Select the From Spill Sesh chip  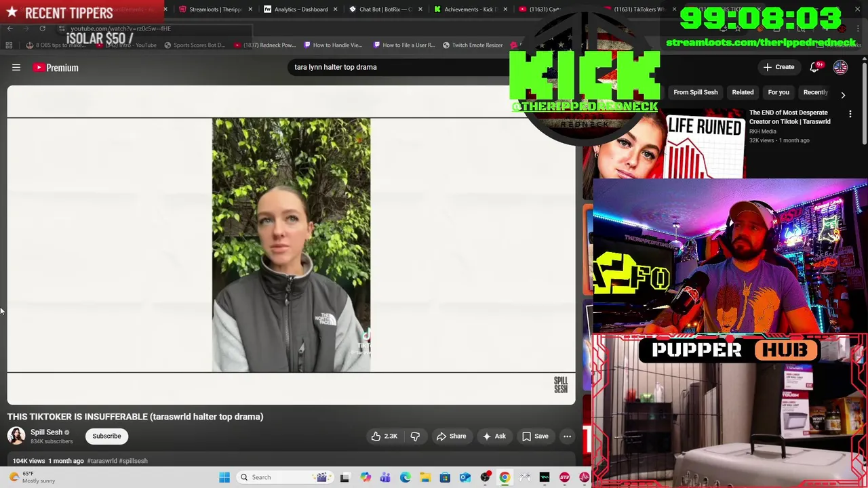695,92
